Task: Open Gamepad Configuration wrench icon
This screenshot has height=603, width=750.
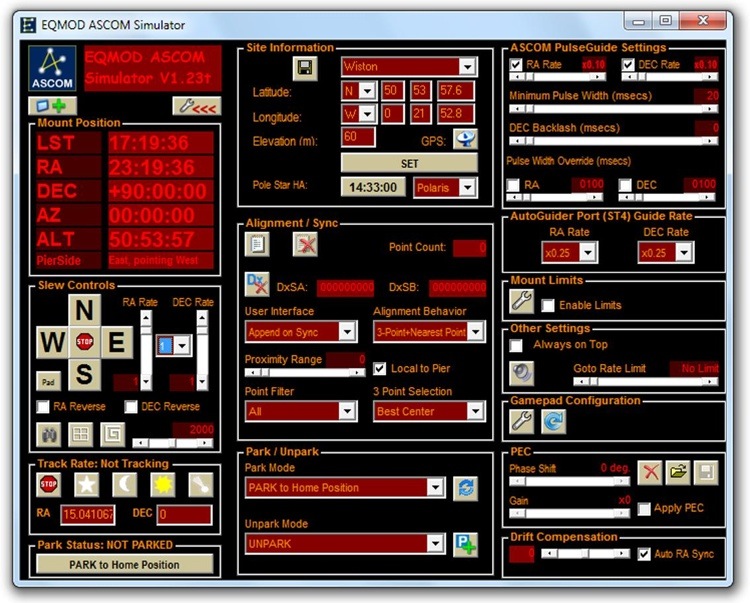Action: point(521,421)
